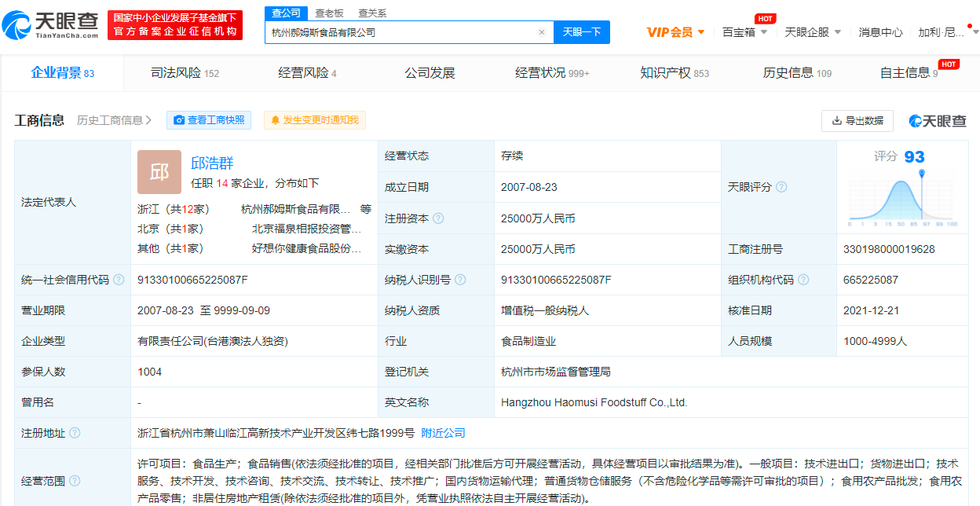980x506 pixels.
Task: Click help icon beside 统一社会信用代码
Action: [x=119, y=280]
